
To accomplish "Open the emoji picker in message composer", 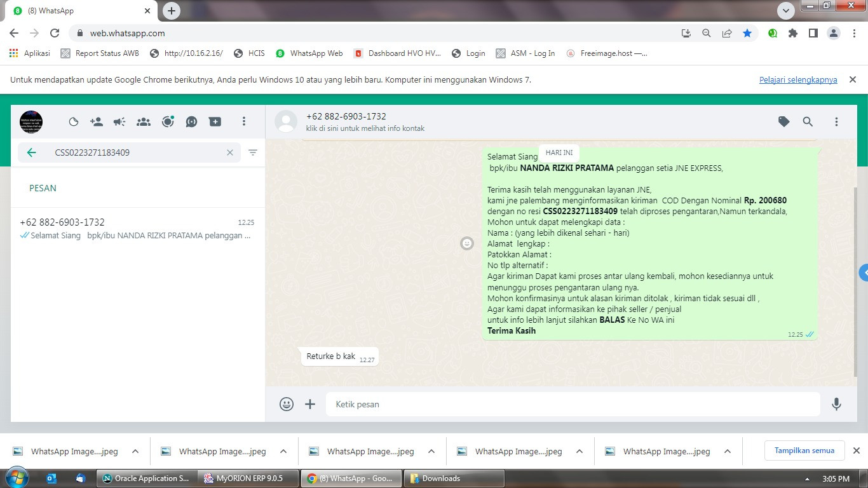I will click(x=287, y=404).
